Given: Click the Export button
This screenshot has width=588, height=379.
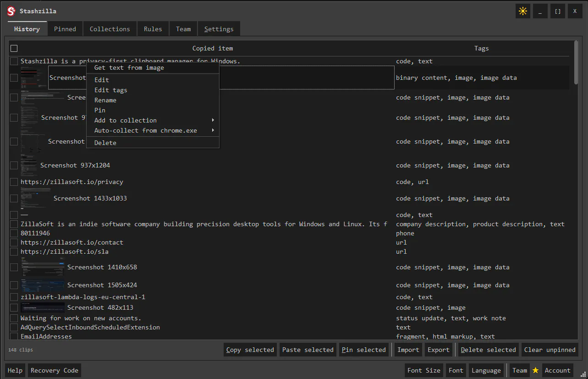Looking at the screenshot, I should point(439,350).
